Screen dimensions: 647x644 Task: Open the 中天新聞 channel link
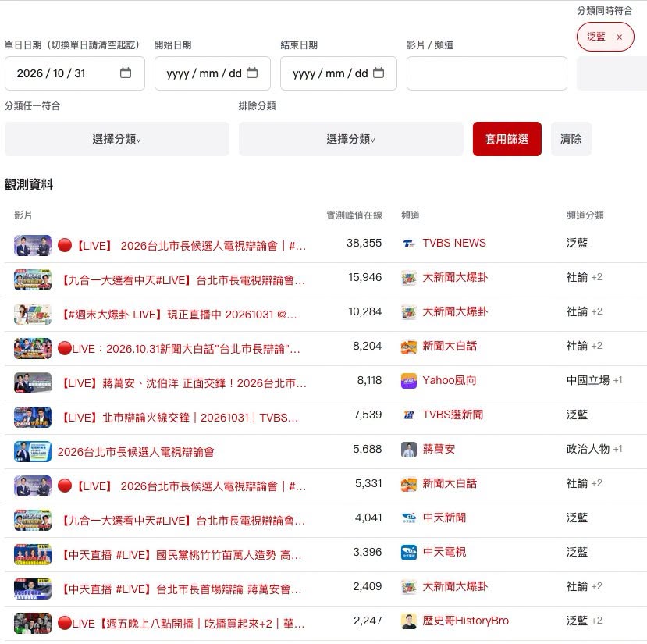tap(444, 518)
